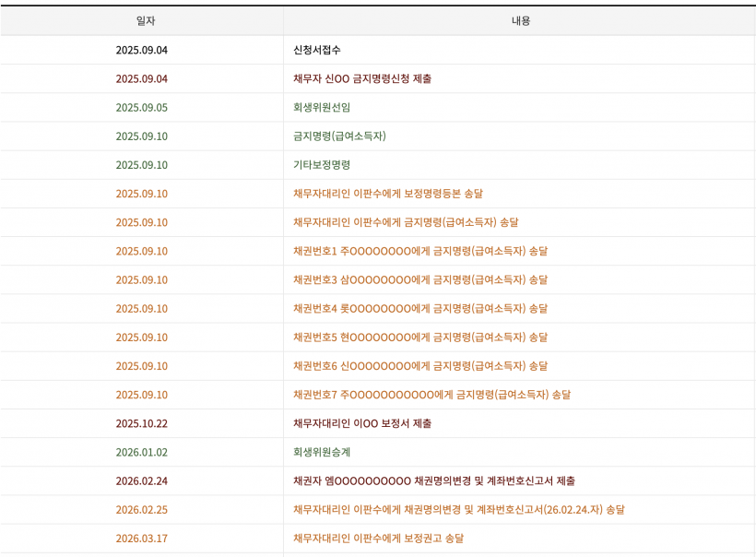Select the 기타보정명령 entry
This screenshot has width=756, height=557.
point(322,165)
